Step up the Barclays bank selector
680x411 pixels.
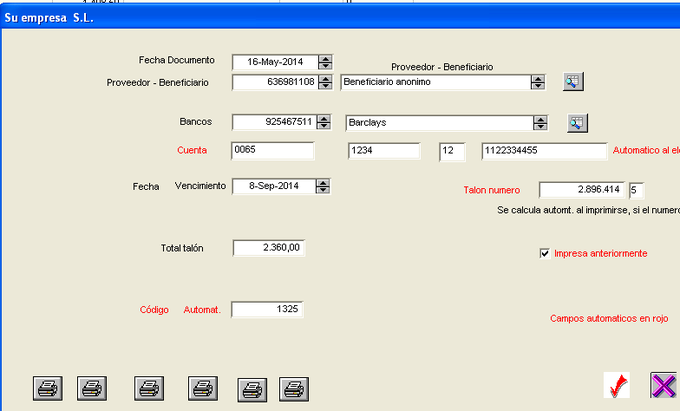tap(540, 120)
